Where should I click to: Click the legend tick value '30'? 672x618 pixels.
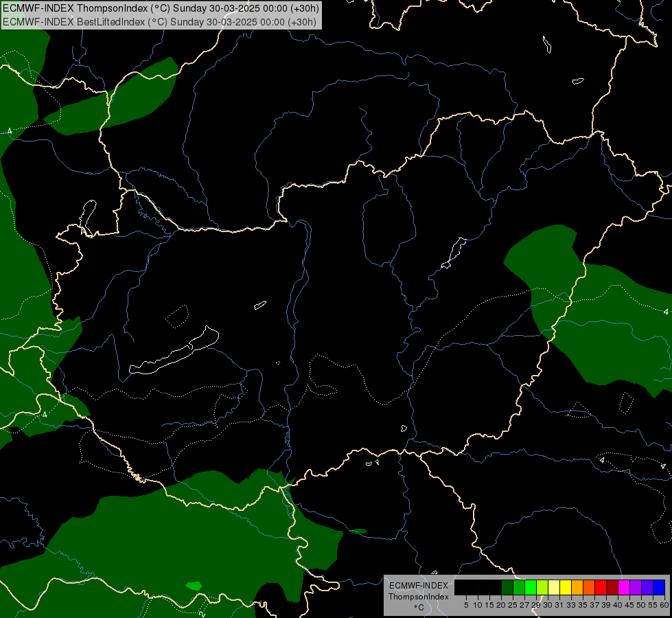(x=548, y=605)
